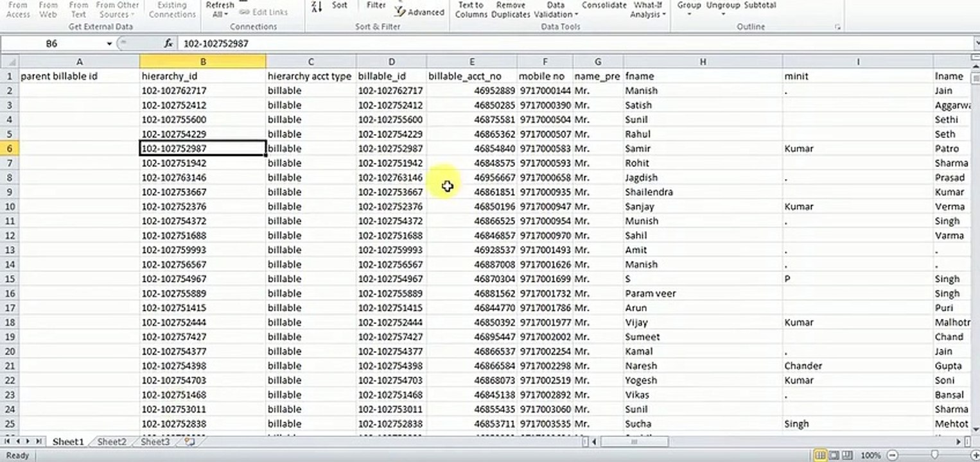Go to next sheet navigation arrow
The height and width of the screenshot is (462, 980).
pyautogui.click(x=28, y=441)
